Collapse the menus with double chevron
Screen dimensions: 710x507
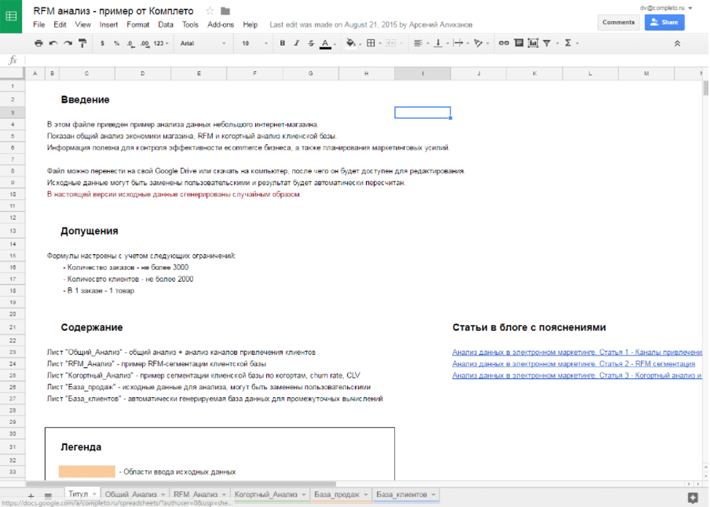(x=677, y=43)
